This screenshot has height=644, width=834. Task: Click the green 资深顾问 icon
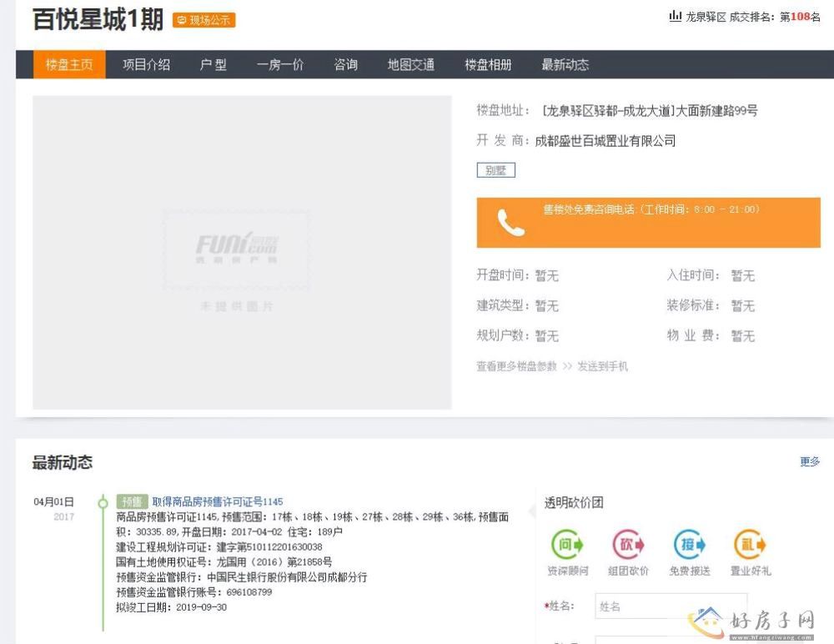click(567, 545)
